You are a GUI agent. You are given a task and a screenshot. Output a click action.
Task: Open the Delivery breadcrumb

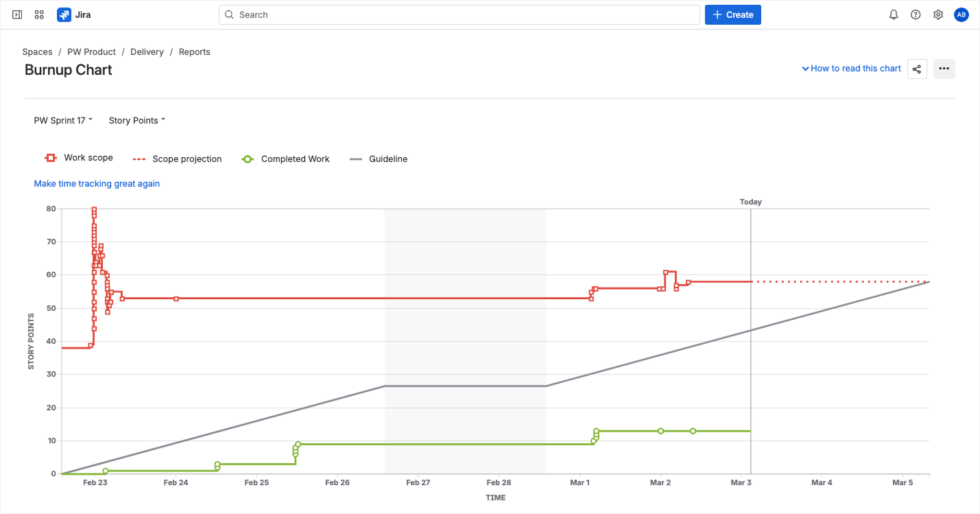pyautogui.click(x=147, y=52)
